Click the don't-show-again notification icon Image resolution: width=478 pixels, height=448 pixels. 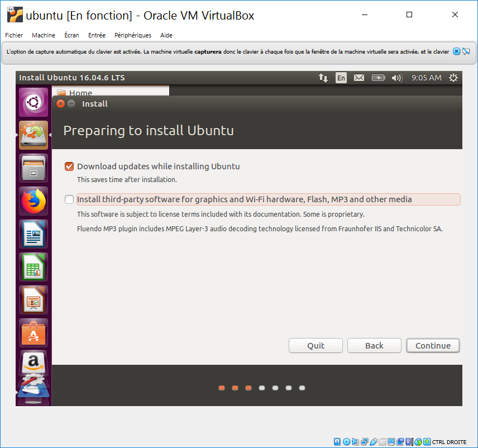(x=466, y=51)
